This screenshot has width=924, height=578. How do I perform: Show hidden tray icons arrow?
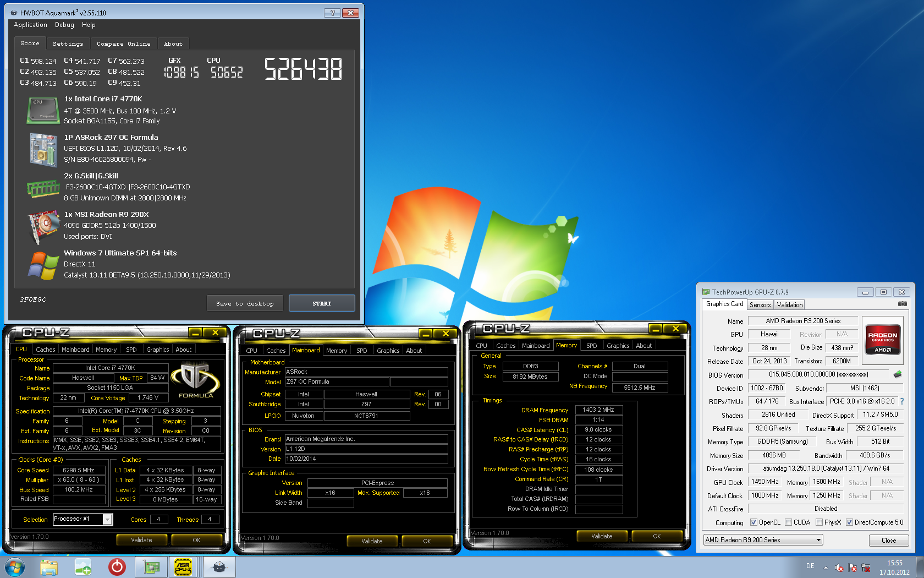click(x=826, y=568)
